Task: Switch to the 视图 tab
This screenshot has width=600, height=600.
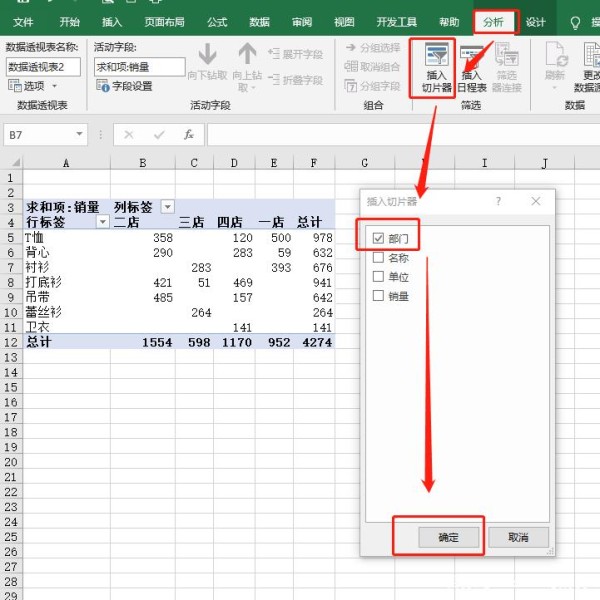Action: point(344,22)
